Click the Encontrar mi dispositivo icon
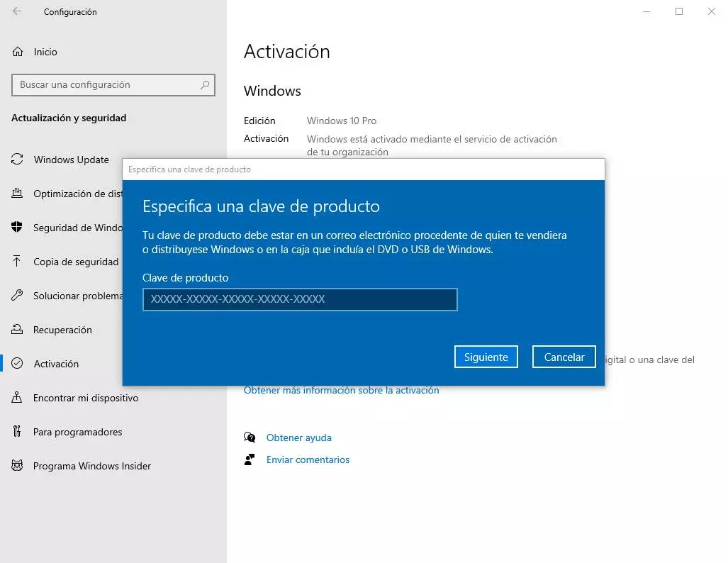Image resolution: width=728 pixels, height=563 pixels. click(x=17, y=397)
